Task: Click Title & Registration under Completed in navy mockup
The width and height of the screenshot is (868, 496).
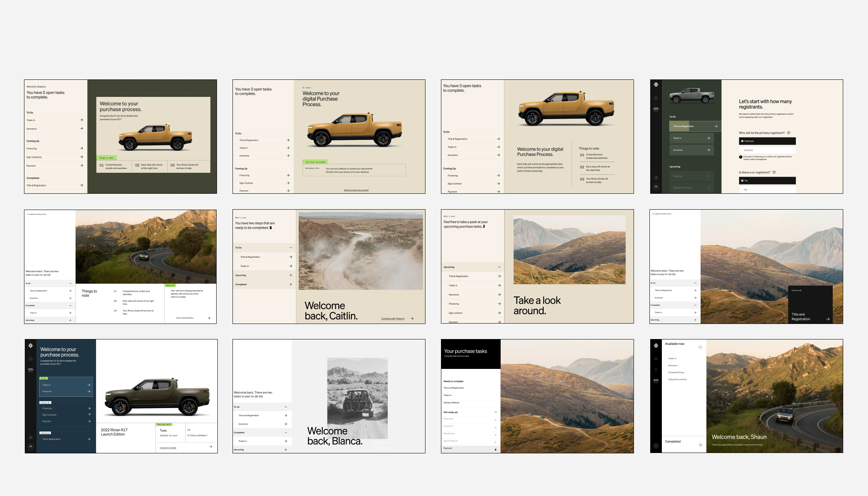Action: 66,439
